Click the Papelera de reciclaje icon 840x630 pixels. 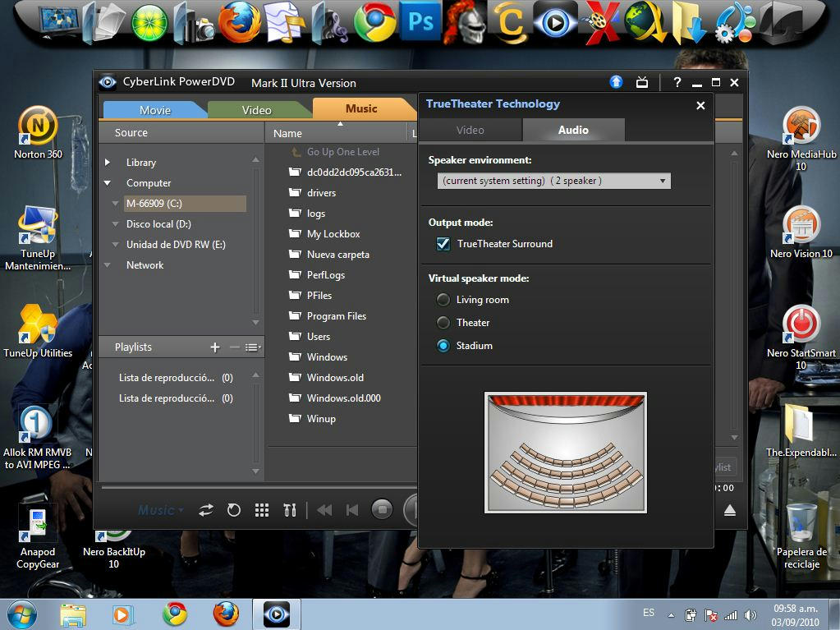(x=801, y=536)
